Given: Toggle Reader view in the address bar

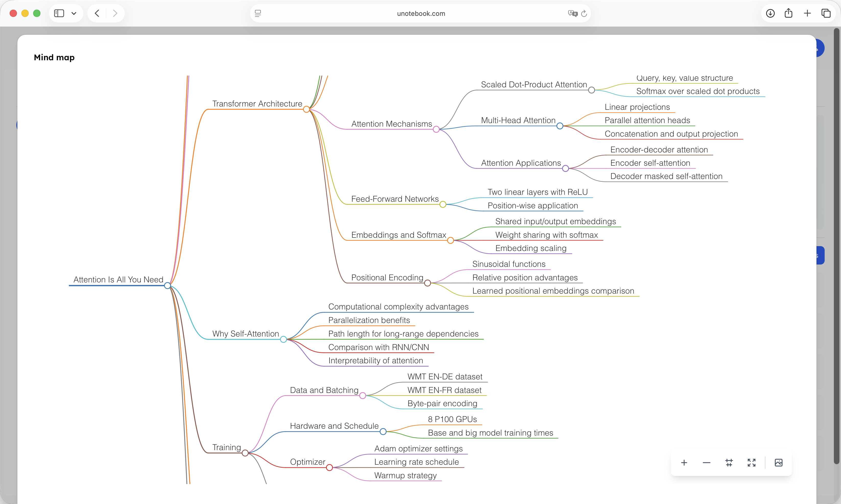Looking at the screenshot, I should pos(258,13).
